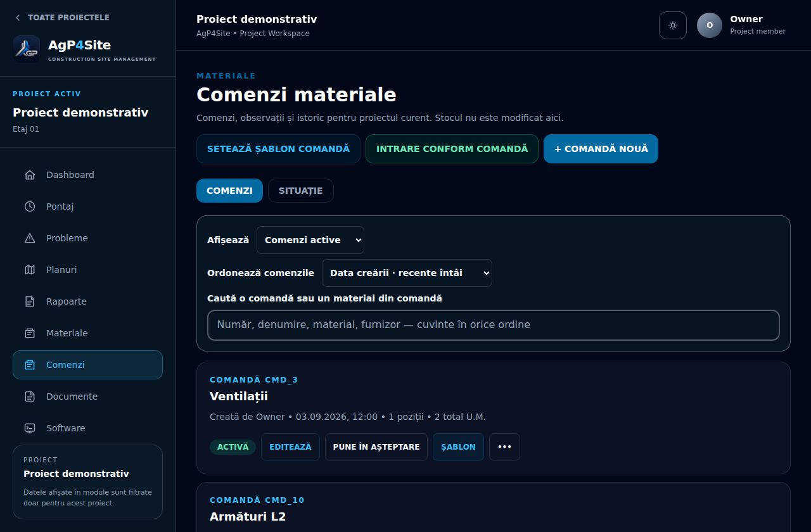Click the AgP4Site logo icon
This screenshot has width=811, height=532.
[x=27, y=49]
